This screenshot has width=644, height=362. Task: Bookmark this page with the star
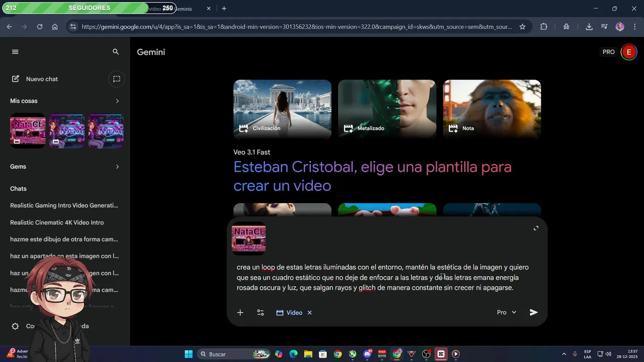[522, 27]
